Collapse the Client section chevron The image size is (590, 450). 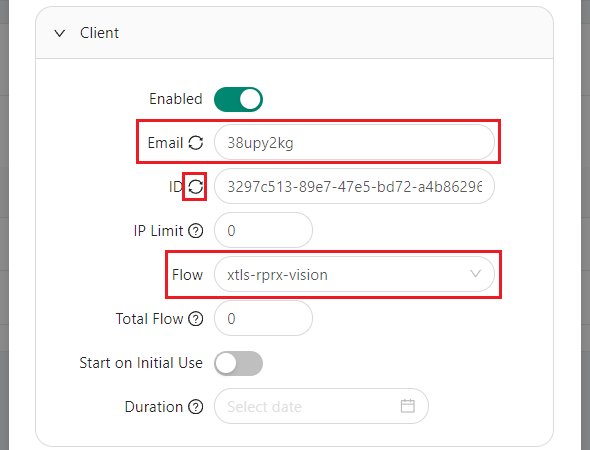59,33
